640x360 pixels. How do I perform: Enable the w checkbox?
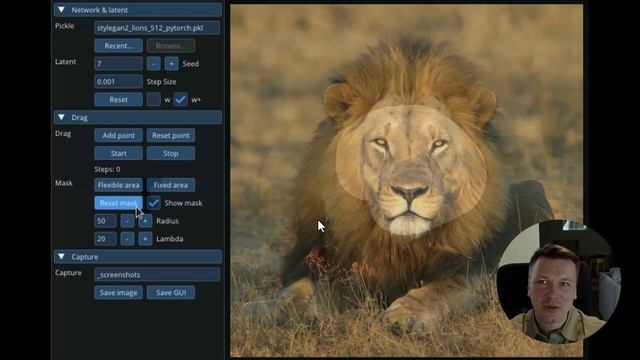pyautogui.click(x=153, y=100)
